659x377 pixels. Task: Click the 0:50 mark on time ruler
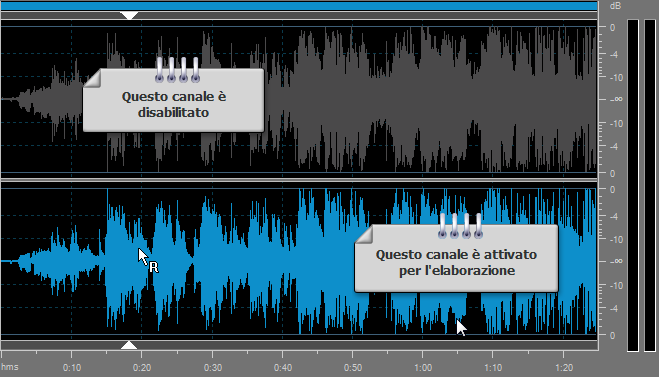coord(353,368)
